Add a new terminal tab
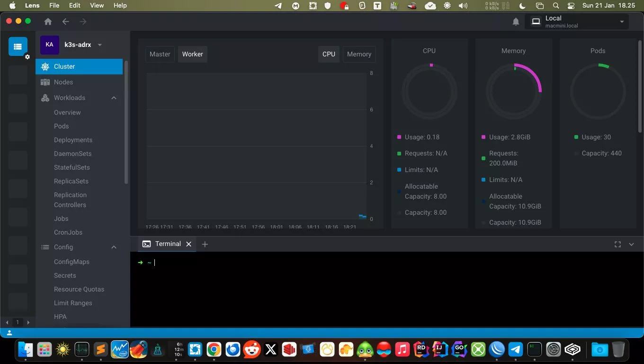Screen dimensions: 644x364 [x=205, y=244]
